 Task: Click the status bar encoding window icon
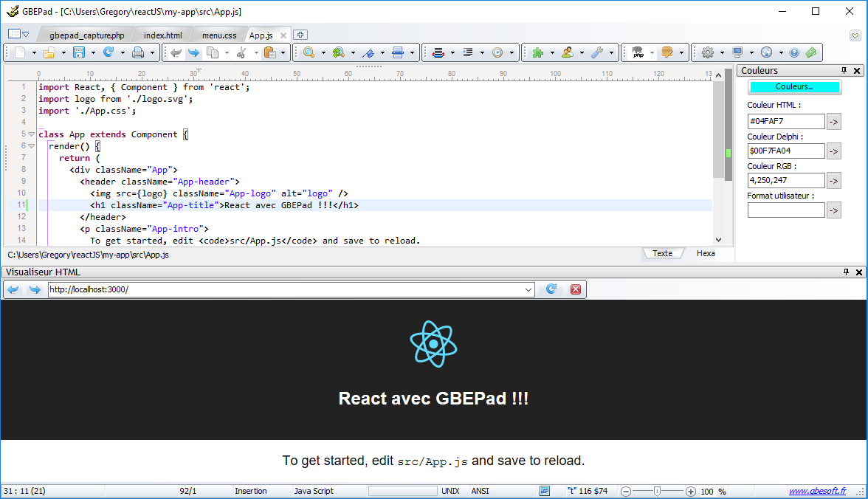(x=545, y=491)
